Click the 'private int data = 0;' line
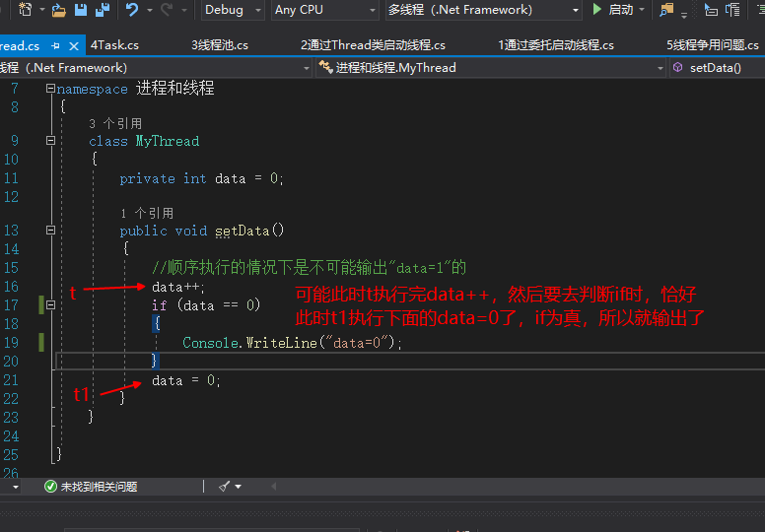 point(201,179)
